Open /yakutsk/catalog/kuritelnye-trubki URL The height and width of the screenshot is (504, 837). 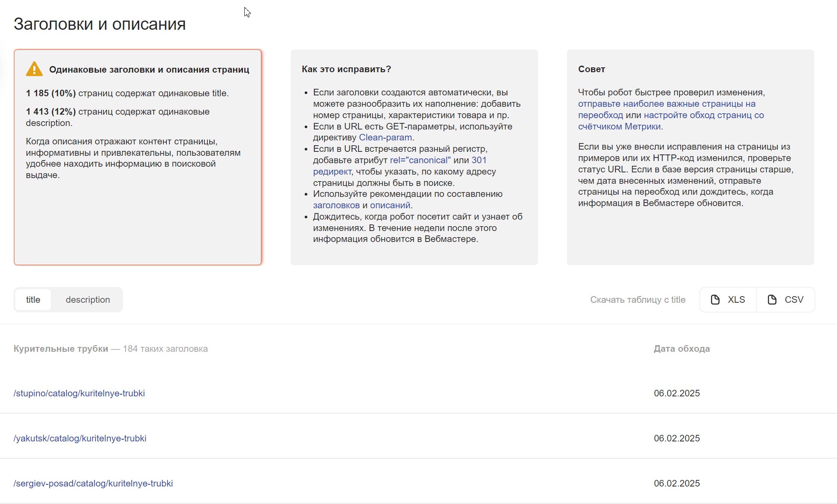80,438
